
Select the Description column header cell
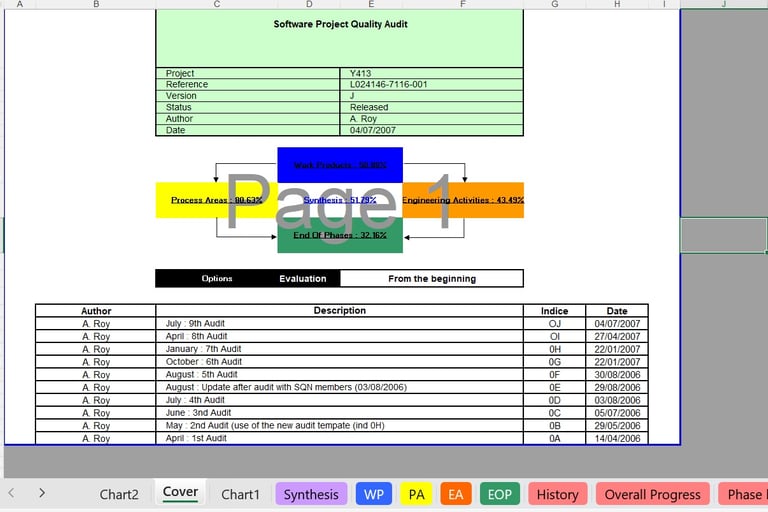click(339, 311)
